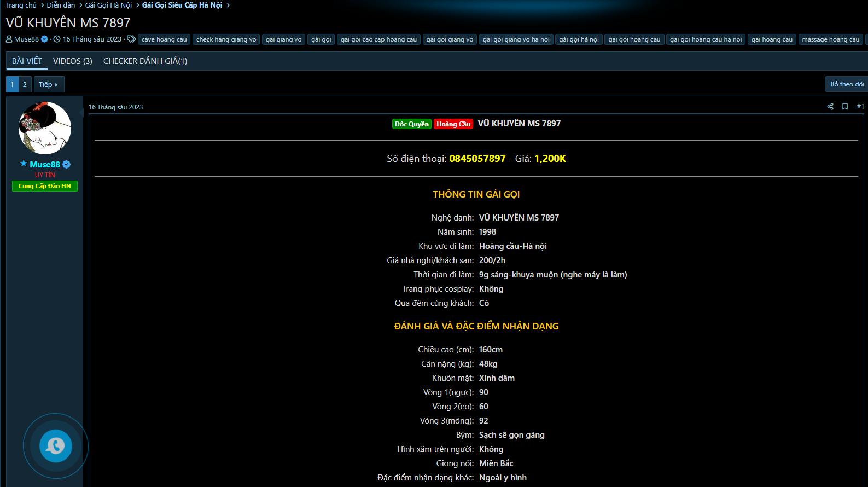Open the floating phone chat bubble

coord(55,446)
